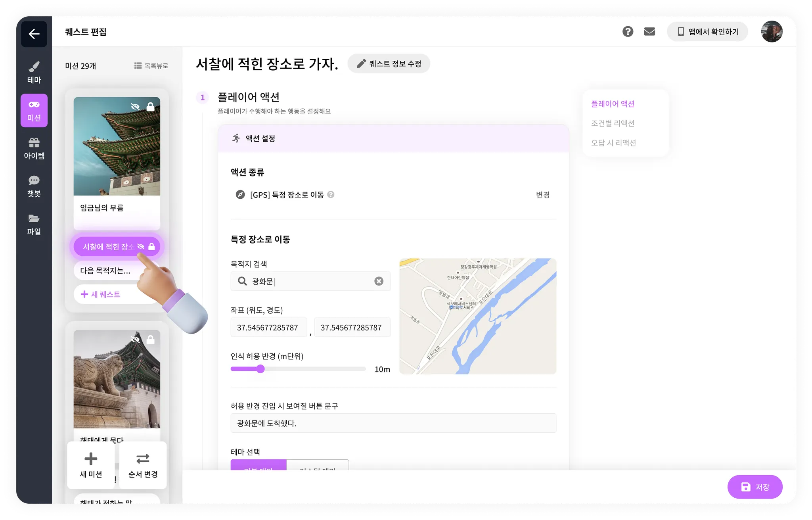The height and width of the screenshot is (520, 812).
Task: Jump to 조건별 리액션 section
Action: (613, 123)
